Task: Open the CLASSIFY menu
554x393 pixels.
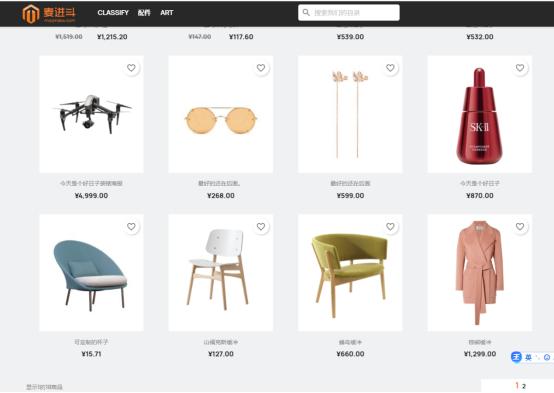Action: (113, 13)
